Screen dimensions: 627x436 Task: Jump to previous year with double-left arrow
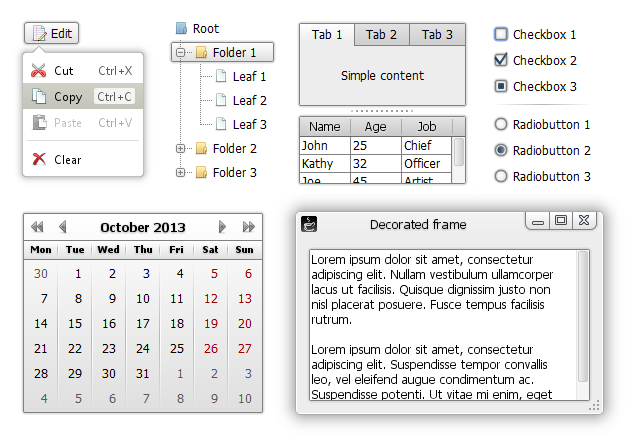point(37,227)
